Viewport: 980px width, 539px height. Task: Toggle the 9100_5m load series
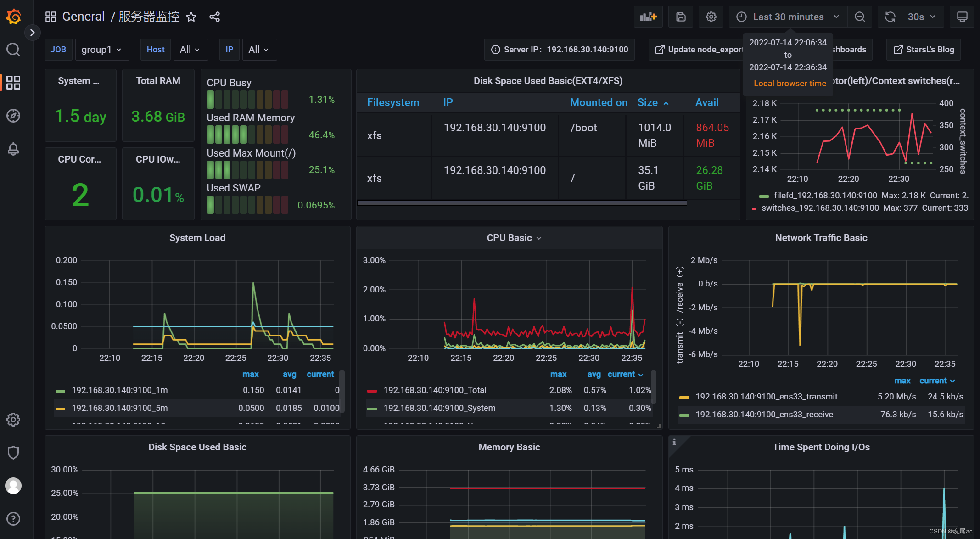tap(120, 408)
